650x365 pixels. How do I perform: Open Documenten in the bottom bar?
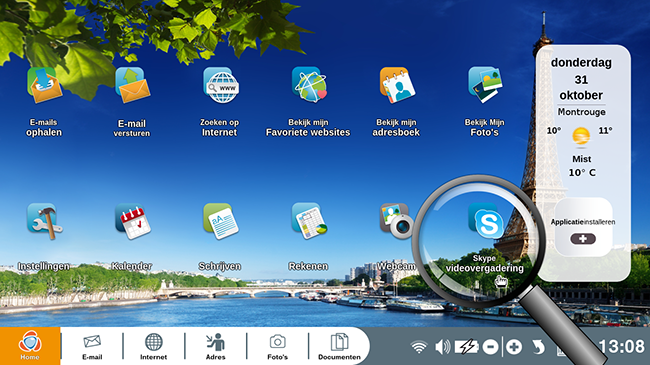pyautogui.click(x=340, y=346)
